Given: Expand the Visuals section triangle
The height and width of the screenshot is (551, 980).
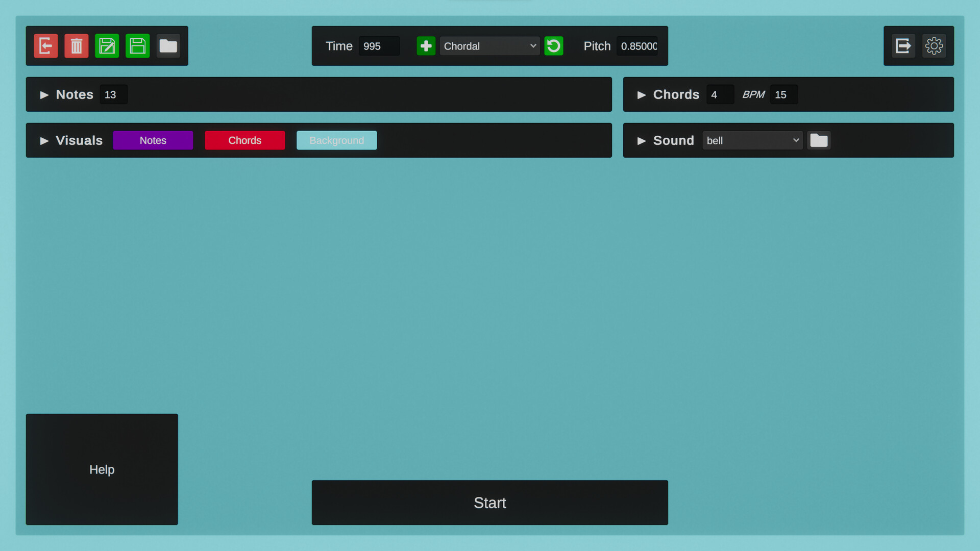Looking at the screenshot, I should 44,141.
